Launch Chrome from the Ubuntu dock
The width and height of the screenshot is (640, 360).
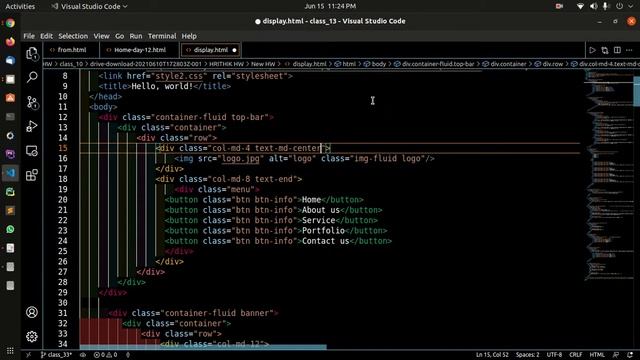click(10, 23)
